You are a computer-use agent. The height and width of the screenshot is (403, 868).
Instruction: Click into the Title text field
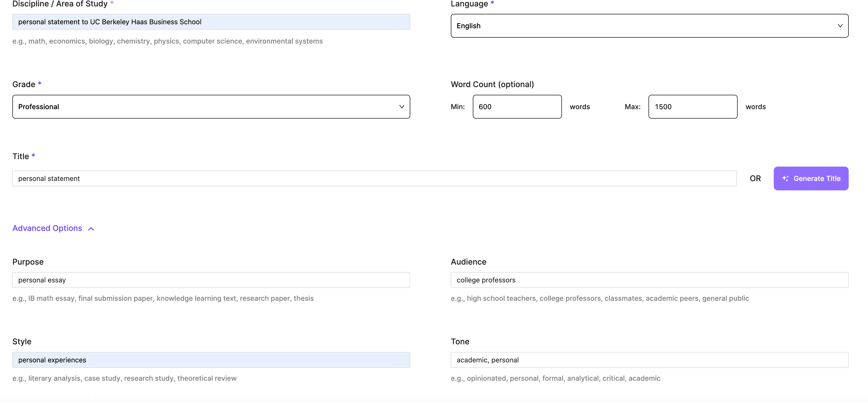[x=374, y=178]
